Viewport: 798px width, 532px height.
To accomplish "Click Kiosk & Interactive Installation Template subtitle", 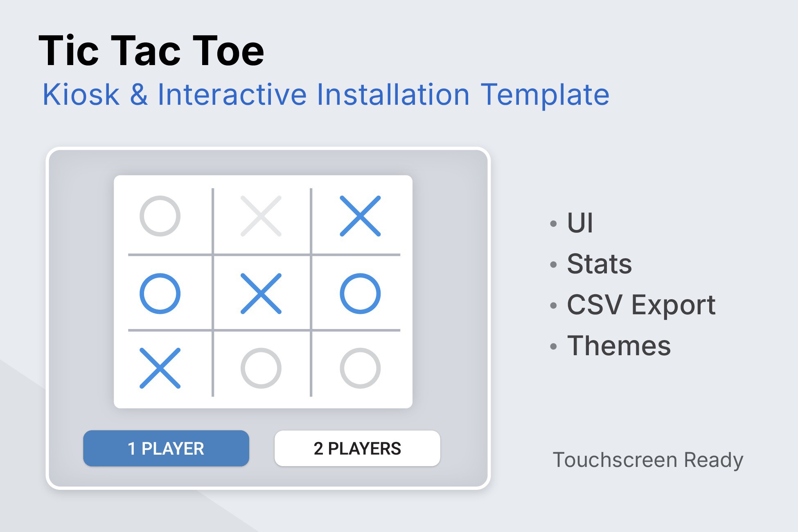I will 326,95.
